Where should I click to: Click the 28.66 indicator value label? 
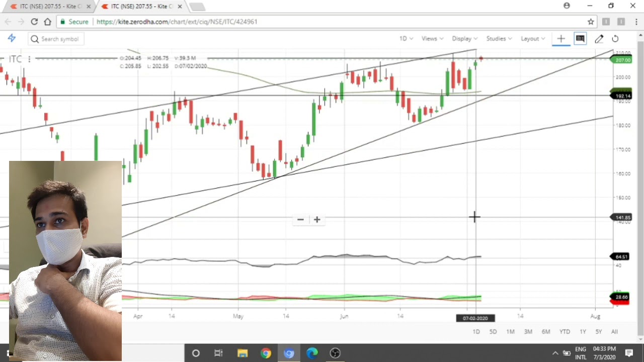pyautogui.click(x=621, y=297)
